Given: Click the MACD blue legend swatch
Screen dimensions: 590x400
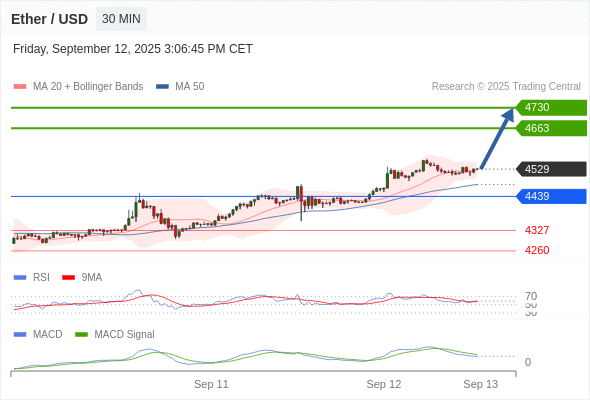Looking at the screenshot, I should coord(20,335).
